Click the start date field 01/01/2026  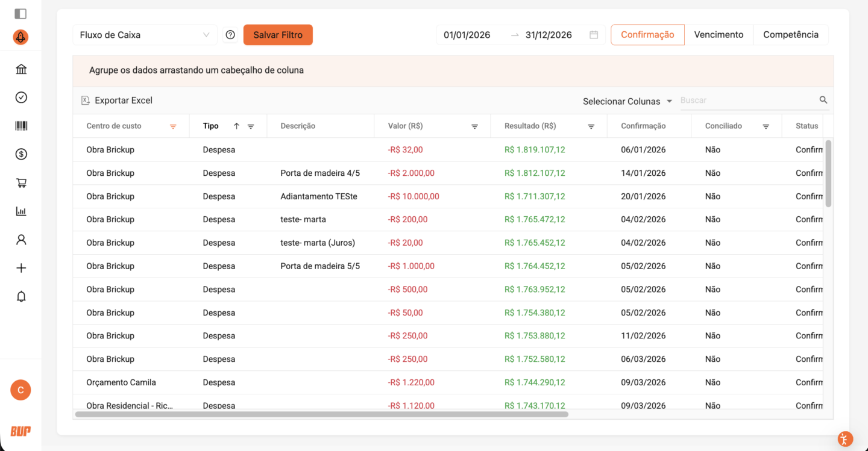pos(467,35)
